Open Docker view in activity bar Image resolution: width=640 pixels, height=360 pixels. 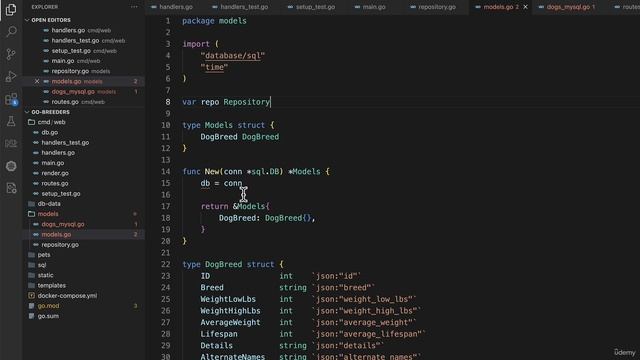(11, 144)
